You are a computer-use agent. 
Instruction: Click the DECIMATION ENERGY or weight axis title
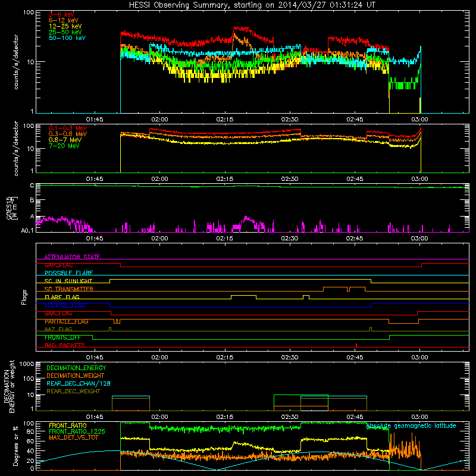(x=9, y=386)
